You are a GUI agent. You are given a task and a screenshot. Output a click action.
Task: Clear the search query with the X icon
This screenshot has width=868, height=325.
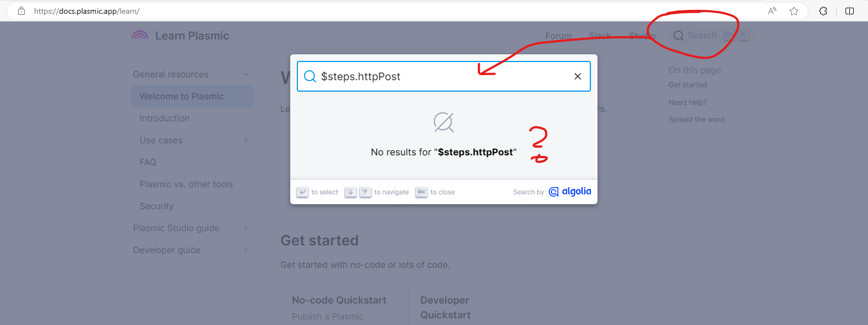pos(577,76)
